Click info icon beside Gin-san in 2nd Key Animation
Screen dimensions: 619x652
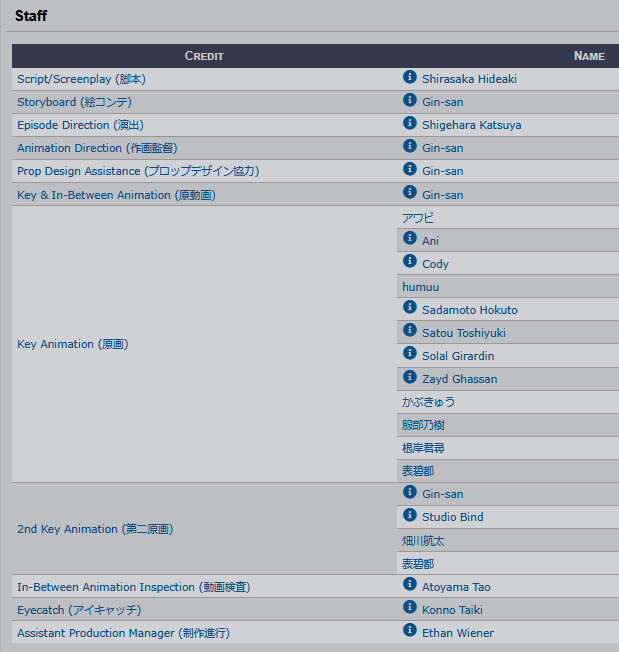click(409, 492)
